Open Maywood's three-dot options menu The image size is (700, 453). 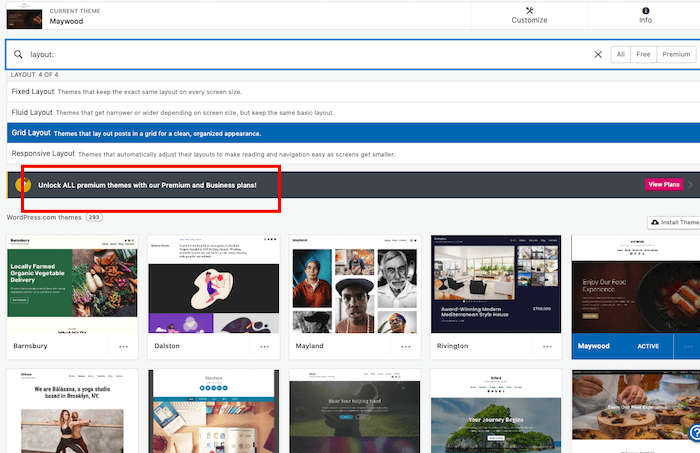point(688,346)
